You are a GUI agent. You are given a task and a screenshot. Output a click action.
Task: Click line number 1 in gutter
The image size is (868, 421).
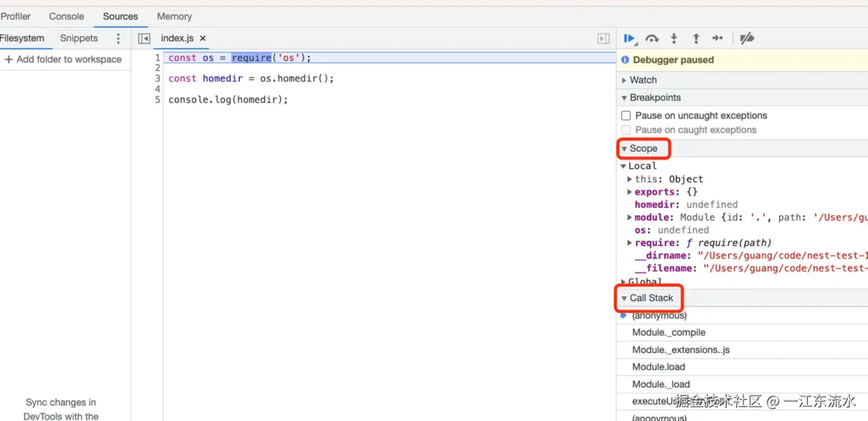tap(158, 58)
